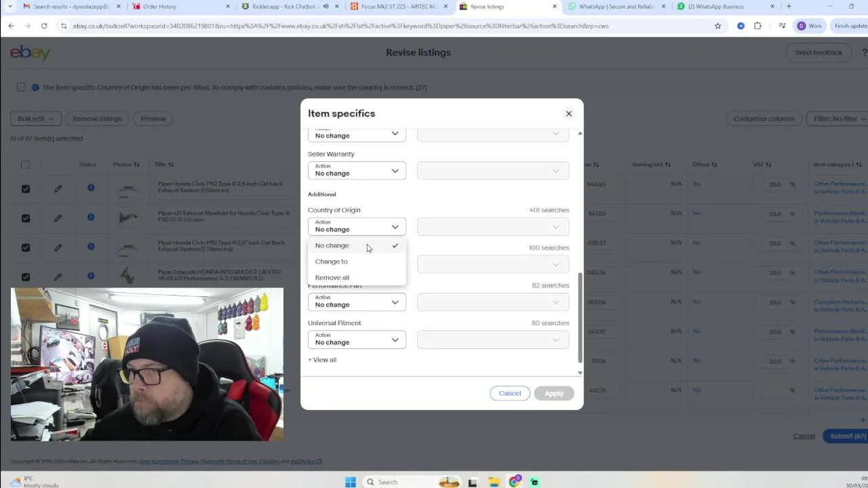Click the dialog scrollbar thumb
This screenshot has height=488, width=868.
pos(580,317)
